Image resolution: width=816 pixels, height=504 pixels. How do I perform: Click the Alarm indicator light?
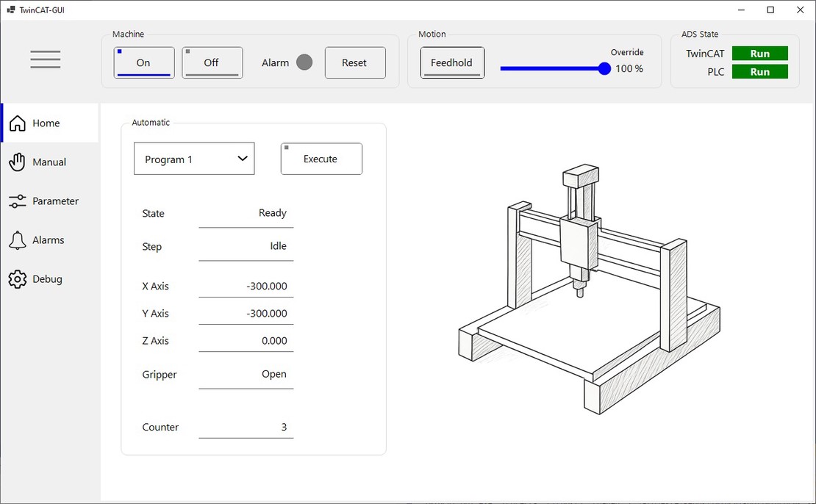(304, 62)
